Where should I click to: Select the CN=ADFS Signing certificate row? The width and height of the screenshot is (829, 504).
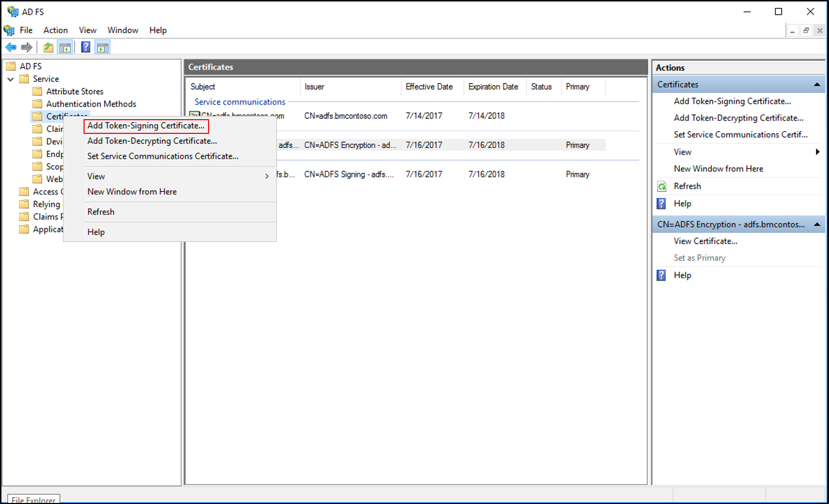click(x=441, y=175)
